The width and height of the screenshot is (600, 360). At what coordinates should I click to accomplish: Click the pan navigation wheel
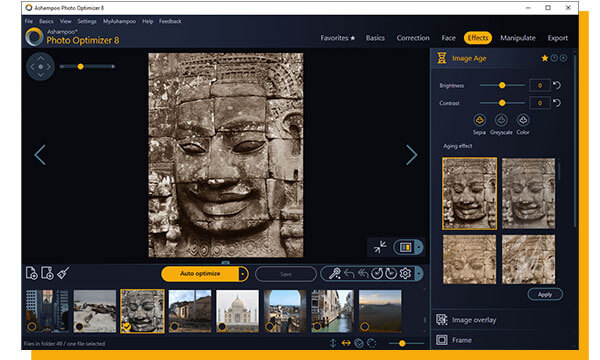click(41, 67)
